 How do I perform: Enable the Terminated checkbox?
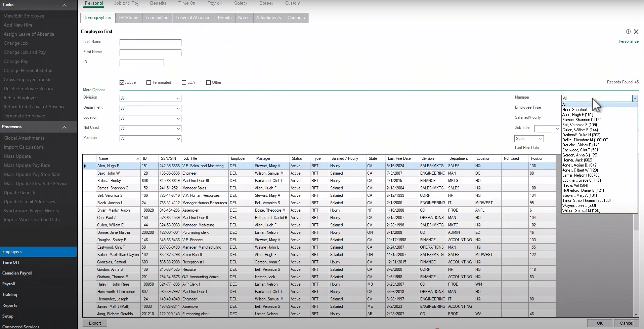click(x=148, y=82)
